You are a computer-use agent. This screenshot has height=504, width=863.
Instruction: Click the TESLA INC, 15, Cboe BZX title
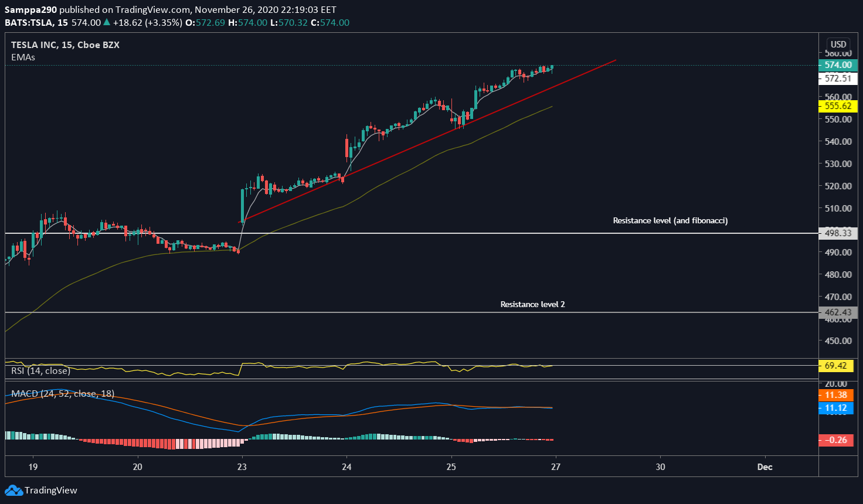(65, 45)
